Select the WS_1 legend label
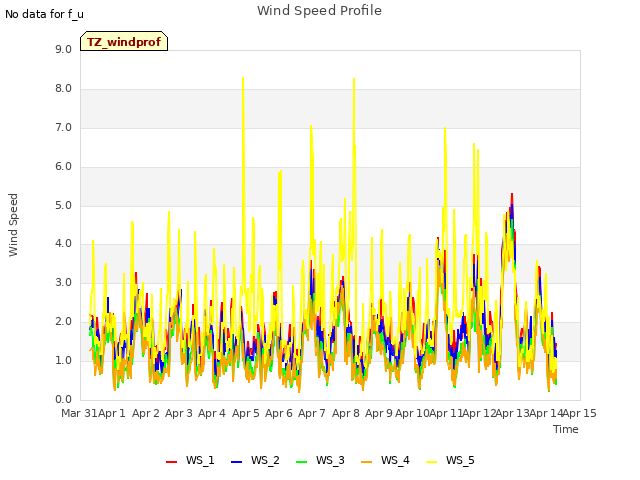This screenshot has height=480, width=640. 200,460
